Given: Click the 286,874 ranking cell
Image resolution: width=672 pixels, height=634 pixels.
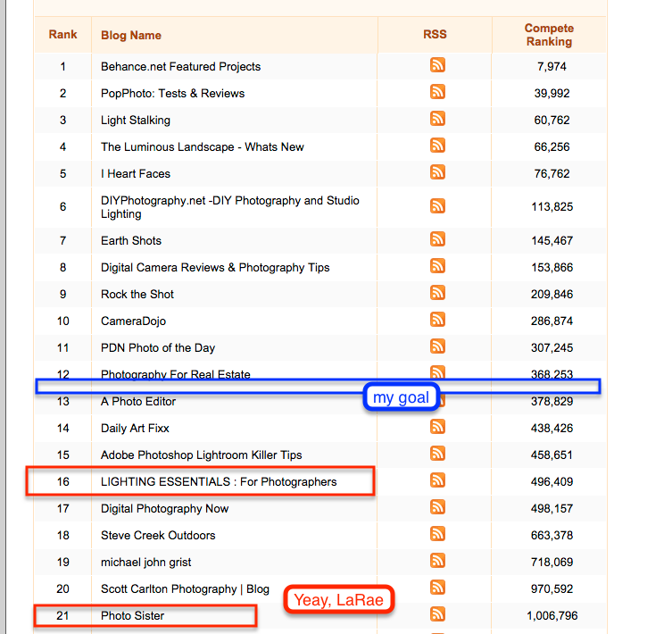Looking at the screenshot, I should click(552, 321).
